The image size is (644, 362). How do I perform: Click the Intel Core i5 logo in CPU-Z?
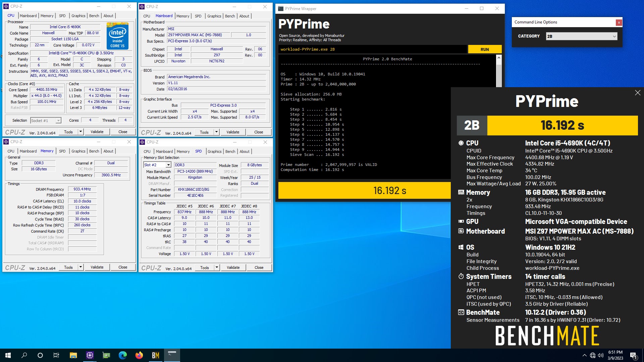(117, 36)
